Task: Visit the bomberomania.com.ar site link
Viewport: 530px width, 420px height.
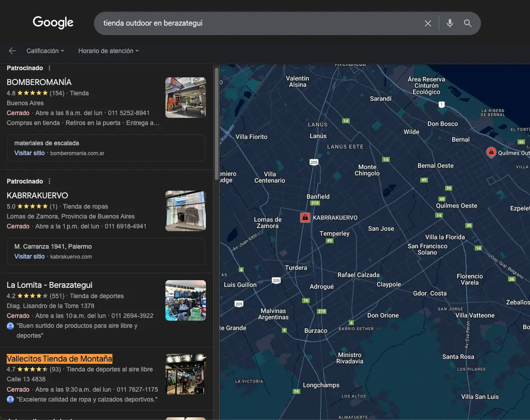Action: tap(59, 153)
